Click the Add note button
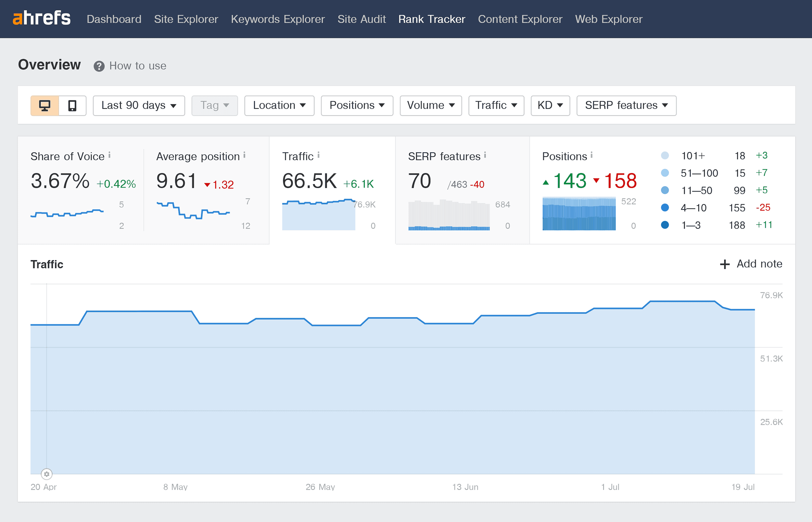 tap(751, 264)
